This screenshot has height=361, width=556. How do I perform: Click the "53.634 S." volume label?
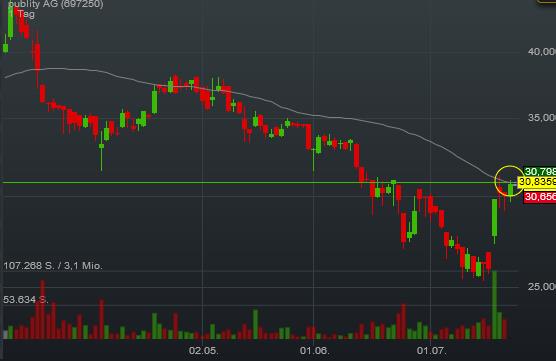[x=26, y=300]
